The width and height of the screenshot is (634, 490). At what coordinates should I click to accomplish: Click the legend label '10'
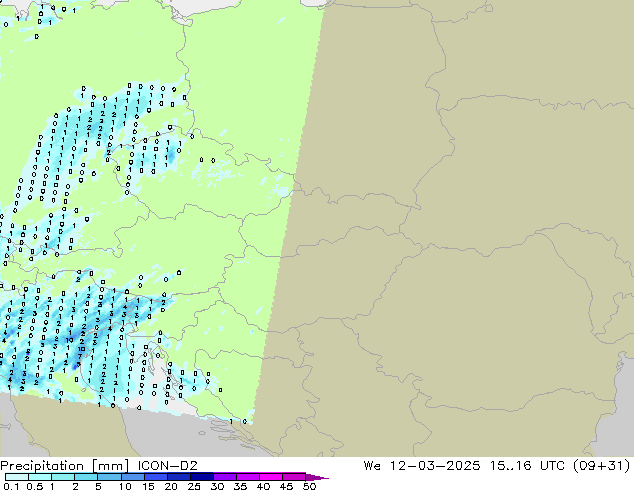pos(125,486)
